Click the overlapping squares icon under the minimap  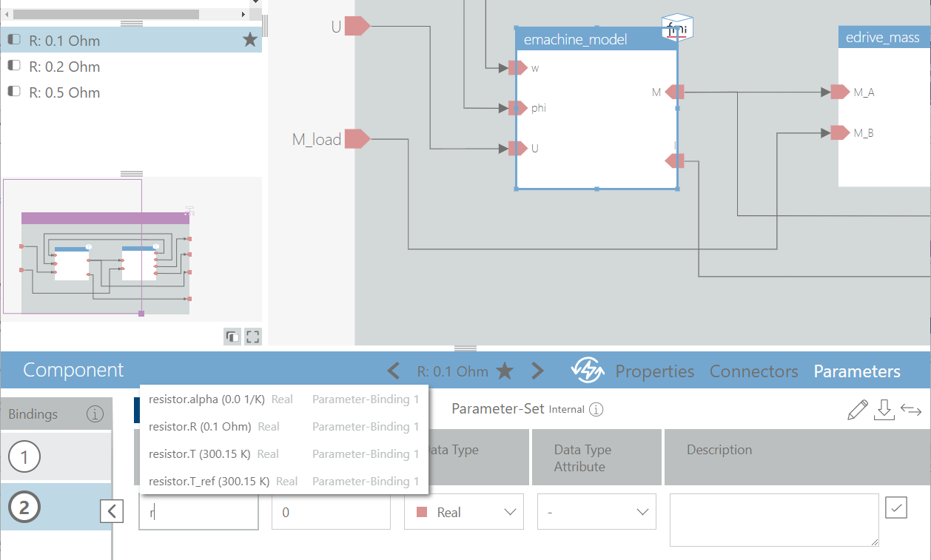(x=232, y=337)
